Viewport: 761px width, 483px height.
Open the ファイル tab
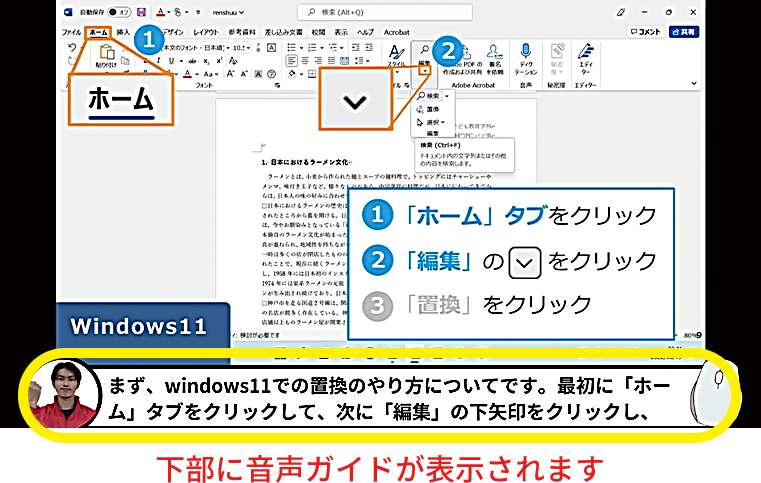(x=71, y=32)
